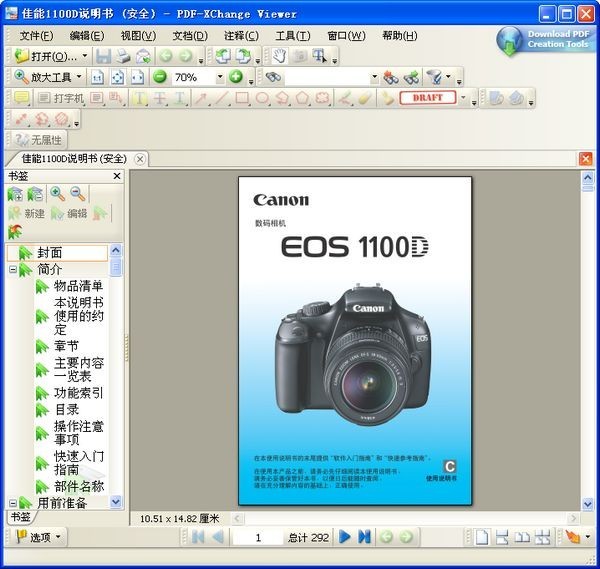This screenshot has height=569, width=600.
Task: Collapse the 用前准备 bookmark node
Action: tap(13, 503)
